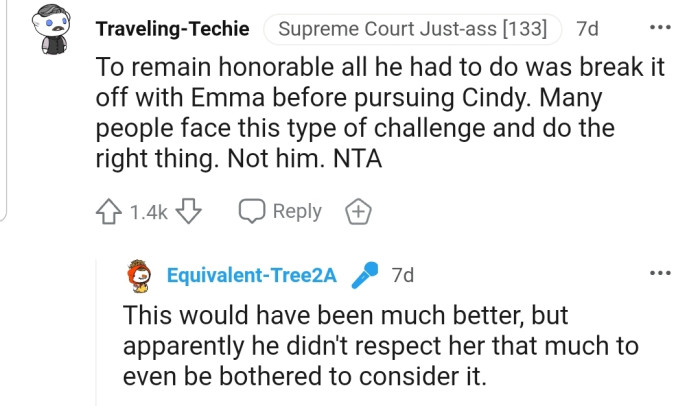Visit the Equivalent-Tree2A username profile

pos(249,274)
